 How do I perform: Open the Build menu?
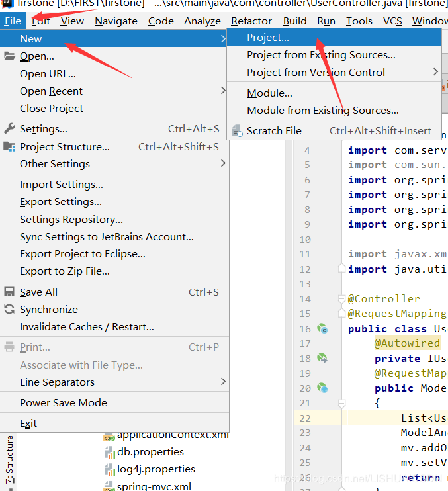pyautogui.click(x=295, y=21)
